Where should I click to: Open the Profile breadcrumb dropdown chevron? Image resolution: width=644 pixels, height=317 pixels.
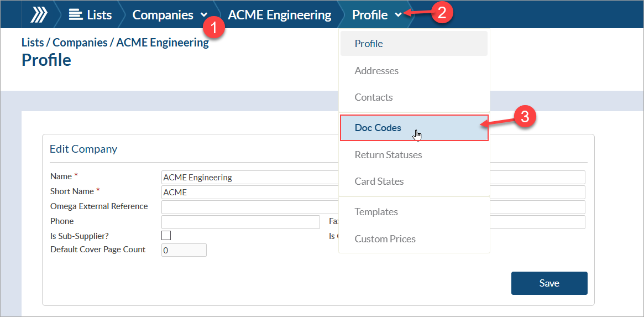point(399,15)
